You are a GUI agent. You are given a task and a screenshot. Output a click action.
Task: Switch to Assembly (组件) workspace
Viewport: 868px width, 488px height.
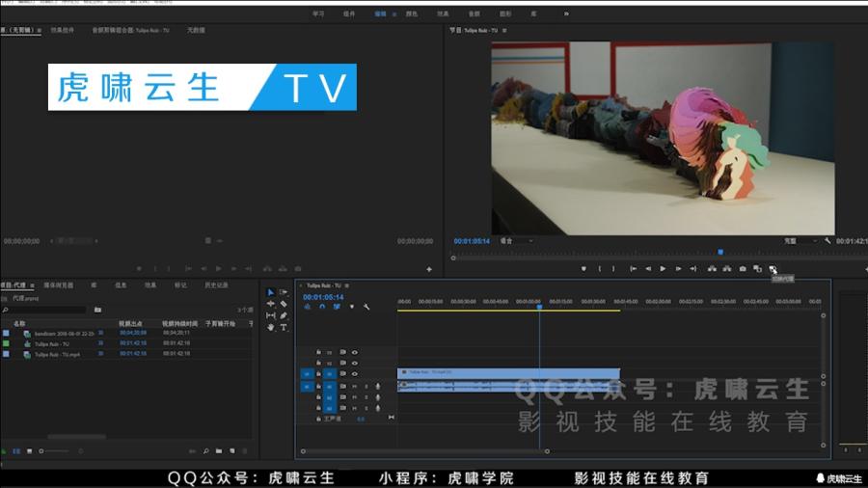click(x=349, y=14)
